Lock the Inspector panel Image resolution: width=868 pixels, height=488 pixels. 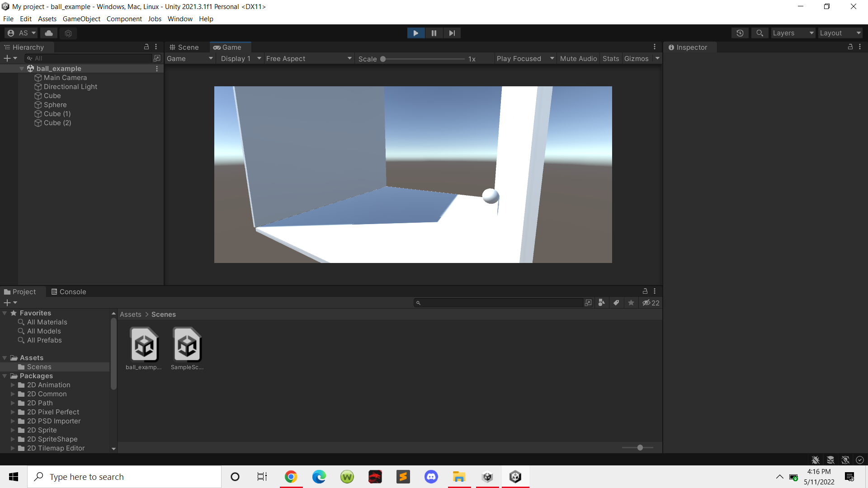(x=850, y=47)
